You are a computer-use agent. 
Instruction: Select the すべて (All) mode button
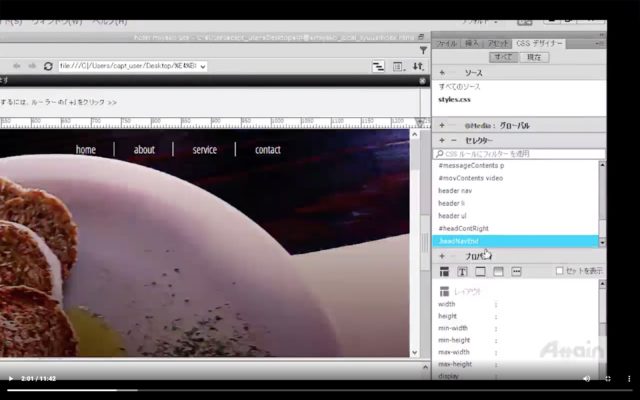click(504, 57)
